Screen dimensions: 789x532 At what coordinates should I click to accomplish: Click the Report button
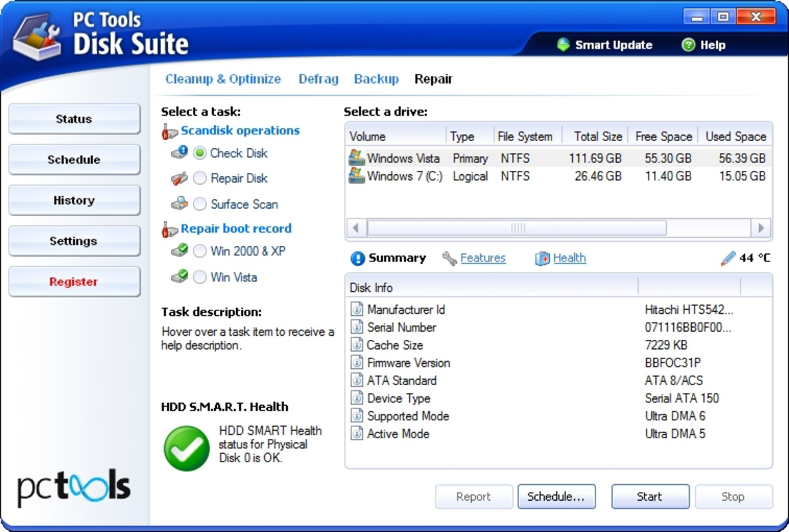474,496
